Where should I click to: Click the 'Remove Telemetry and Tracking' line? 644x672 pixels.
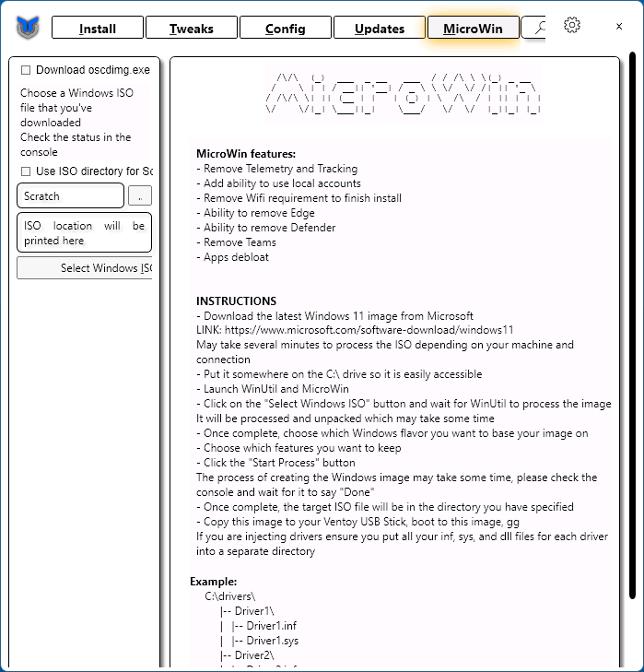coord(276,169)
